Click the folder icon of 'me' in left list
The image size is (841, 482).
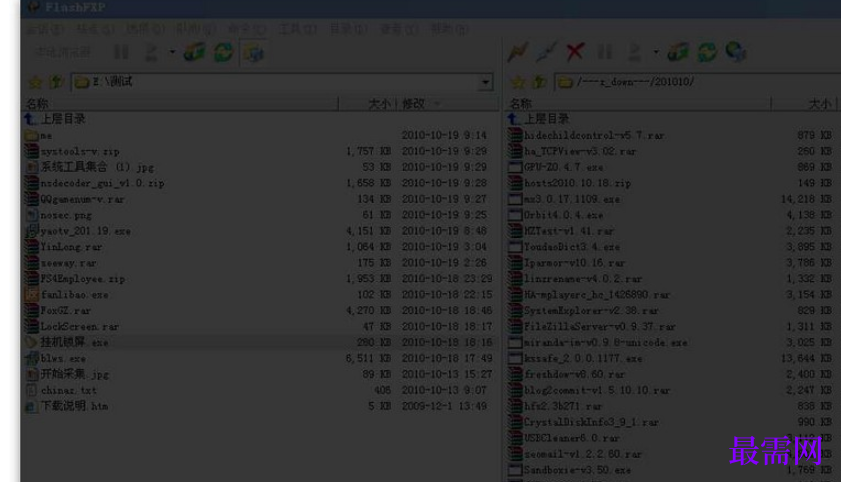coord(31,135)
